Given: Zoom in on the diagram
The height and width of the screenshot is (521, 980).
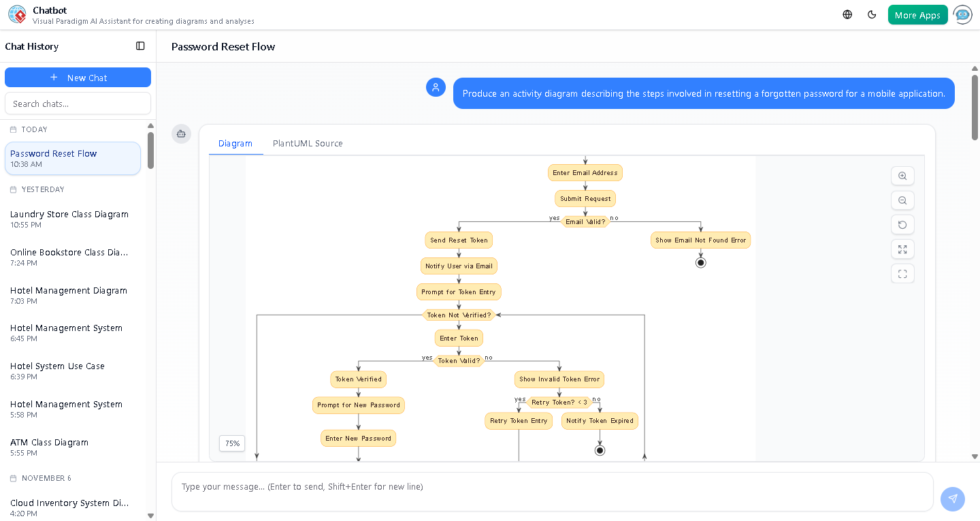Looking at the screenshot, I should [x=902, y=176].
